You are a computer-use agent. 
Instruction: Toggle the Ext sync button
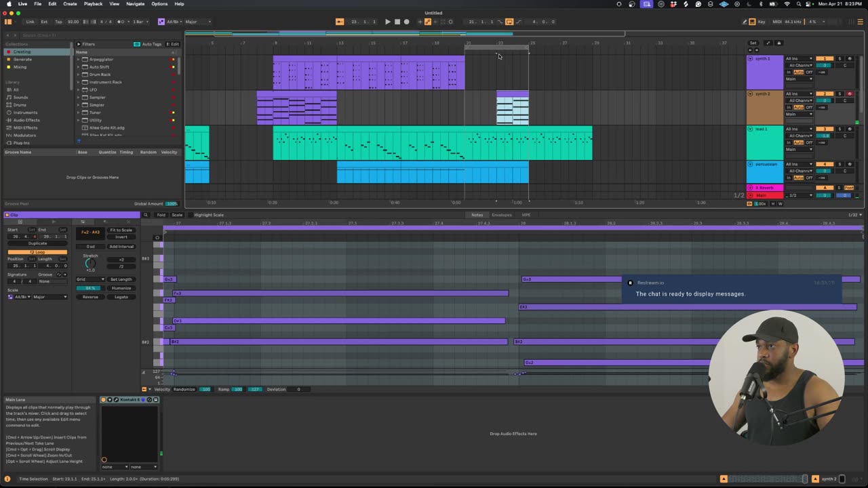pos(43,22)
